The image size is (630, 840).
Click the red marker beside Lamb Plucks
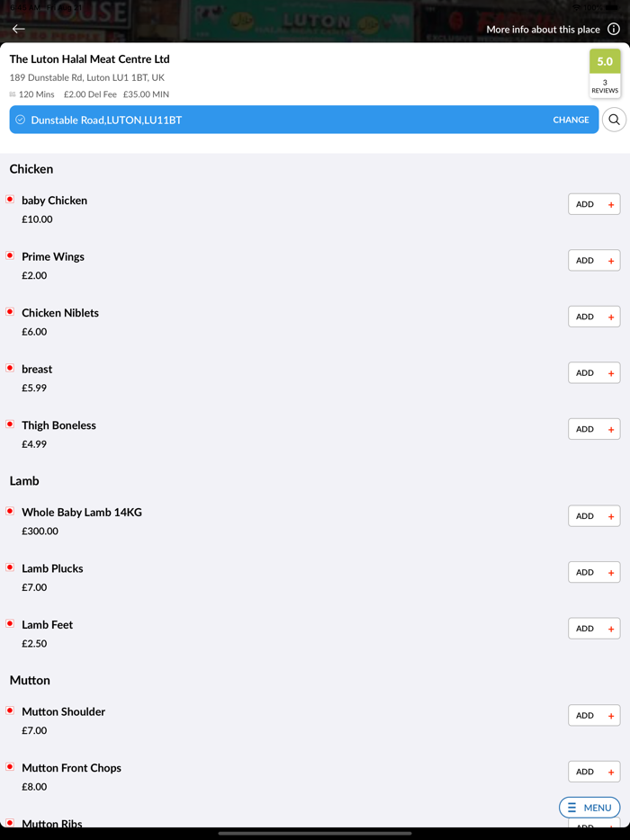[10, 567]
